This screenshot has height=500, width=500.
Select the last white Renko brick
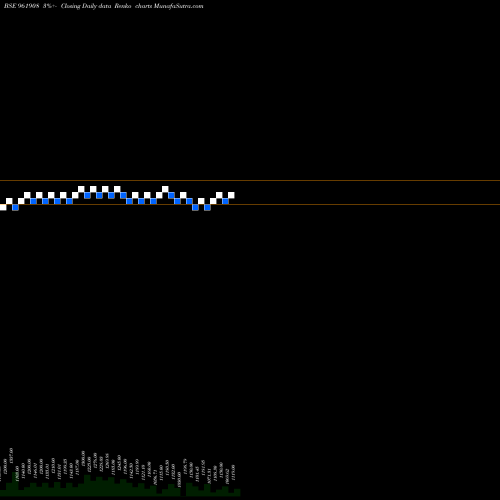pyautogui.click(x=231, y=195)
